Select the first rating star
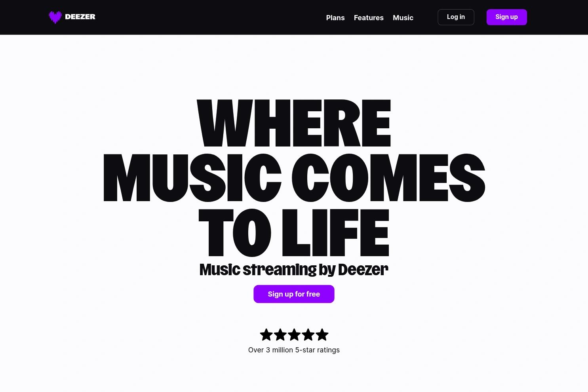This screenshot has height=392, width=588. 266,335
